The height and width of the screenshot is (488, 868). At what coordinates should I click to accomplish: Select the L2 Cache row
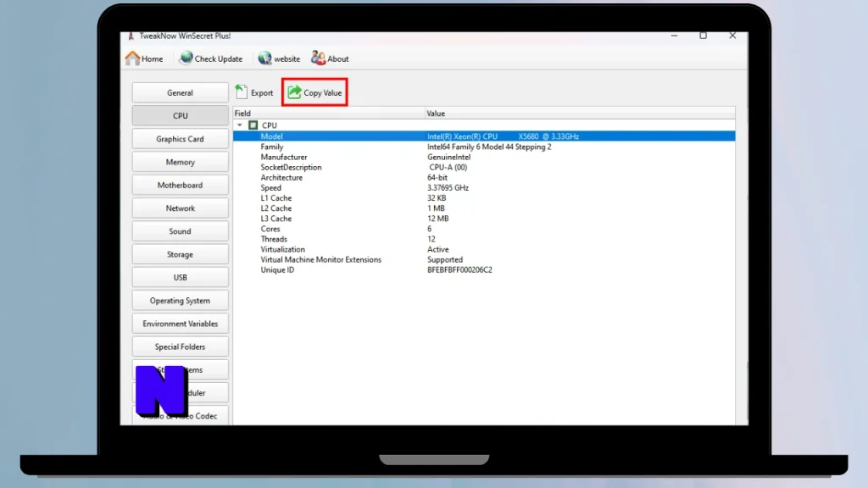click(x=484, y=208)
